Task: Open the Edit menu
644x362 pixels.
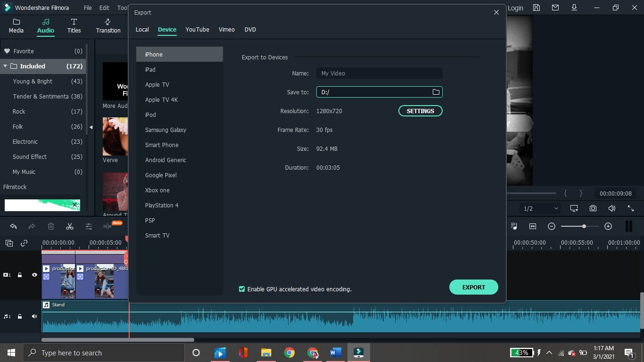Action: click(104, 8)
